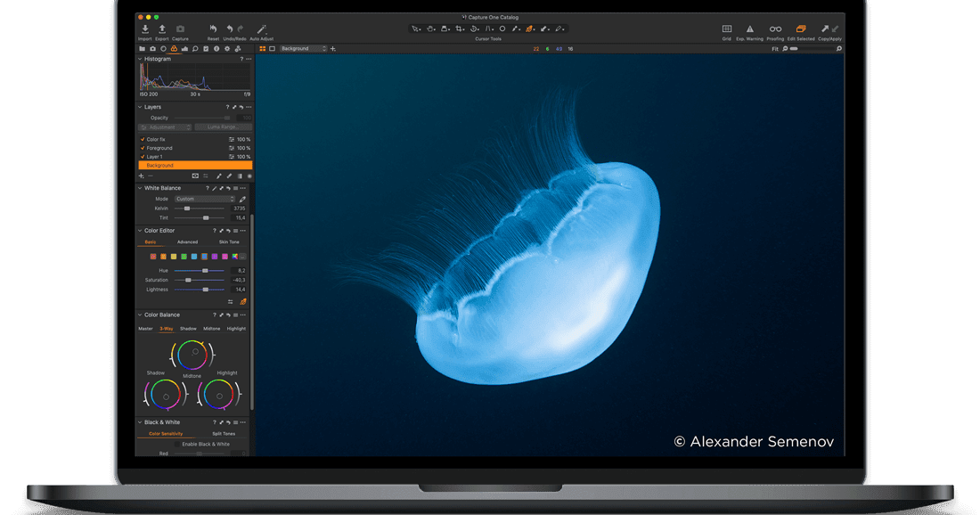Toggle mask visibility in Layers panel
The height and width of the screenshot is (515, 980).
(195, 176)
